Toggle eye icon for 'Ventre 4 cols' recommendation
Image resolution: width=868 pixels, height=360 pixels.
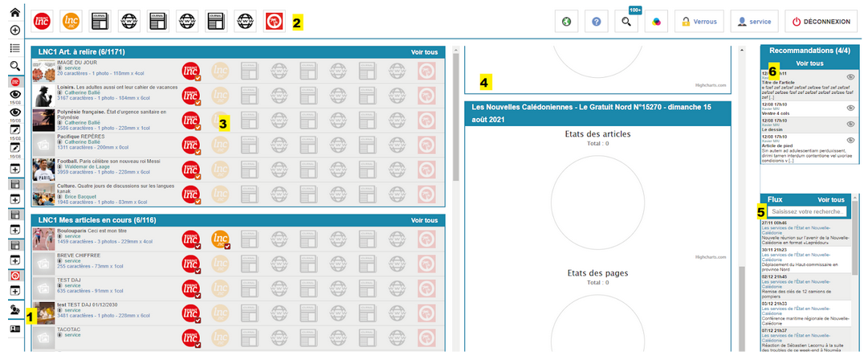pos(850,107)
